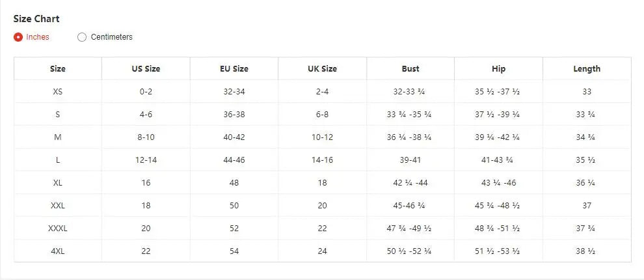644x280 pixels.
Task: Click the UK size 10-12 cell
Action: click(x=322, y=137)
